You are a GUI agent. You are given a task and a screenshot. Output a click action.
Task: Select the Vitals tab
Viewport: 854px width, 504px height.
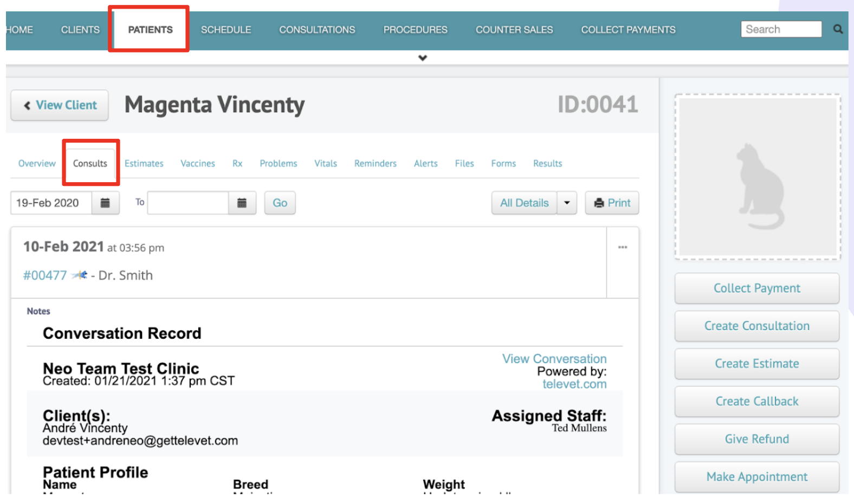325,163
